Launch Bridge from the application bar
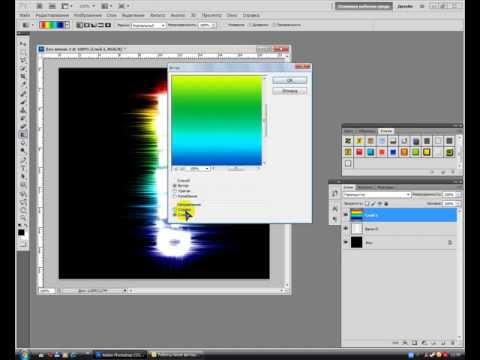 [x=40, y=6]
